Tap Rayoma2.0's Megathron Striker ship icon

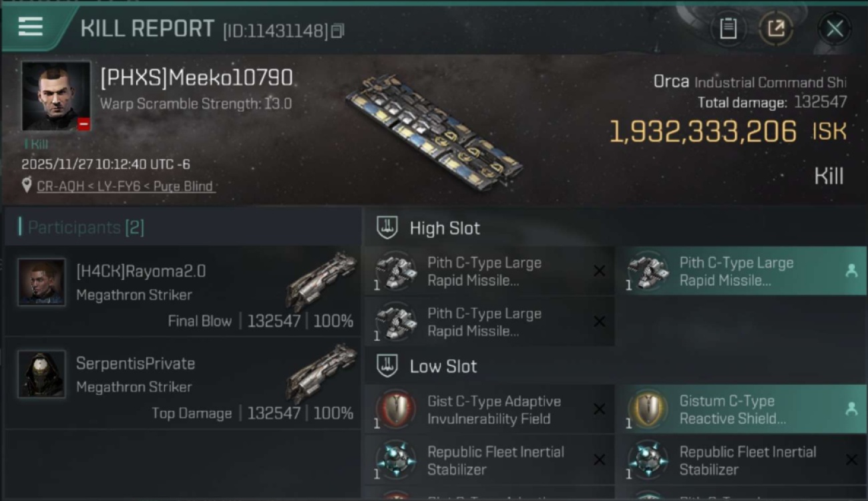322,279
